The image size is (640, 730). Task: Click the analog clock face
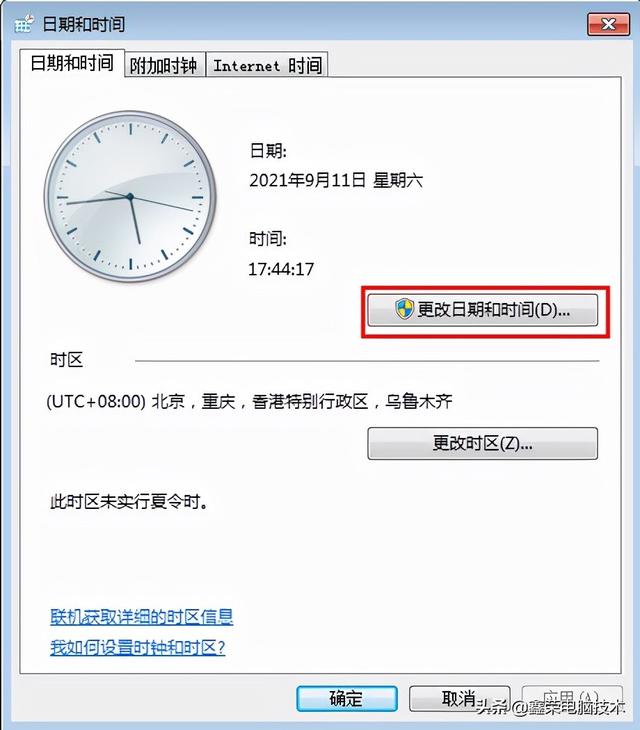point(130,196)
